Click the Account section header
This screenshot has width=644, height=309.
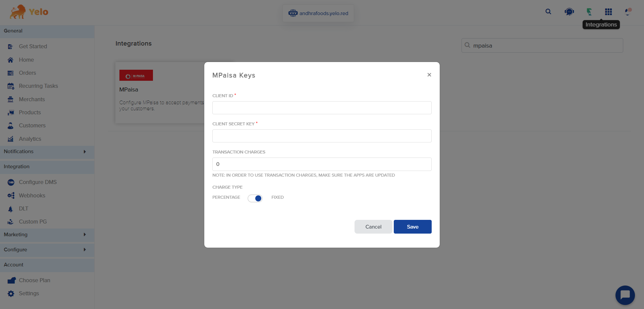(x=47, y=265)
